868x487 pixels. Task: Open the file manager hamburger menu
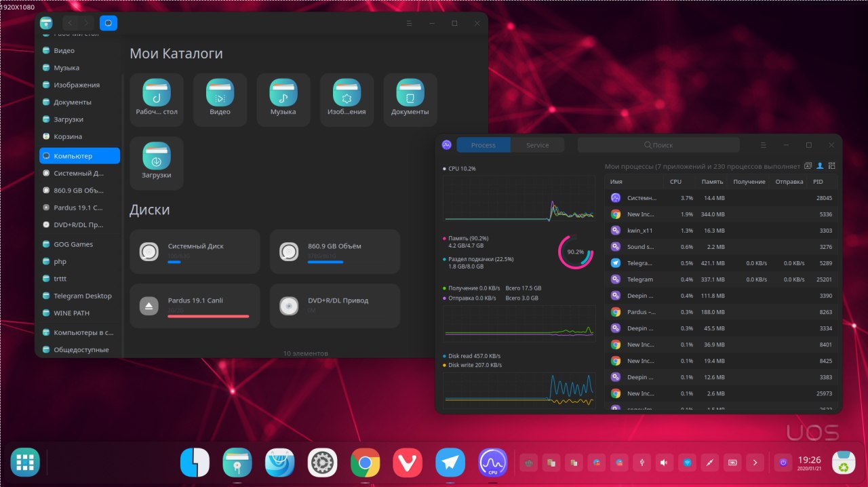point(409,23)
